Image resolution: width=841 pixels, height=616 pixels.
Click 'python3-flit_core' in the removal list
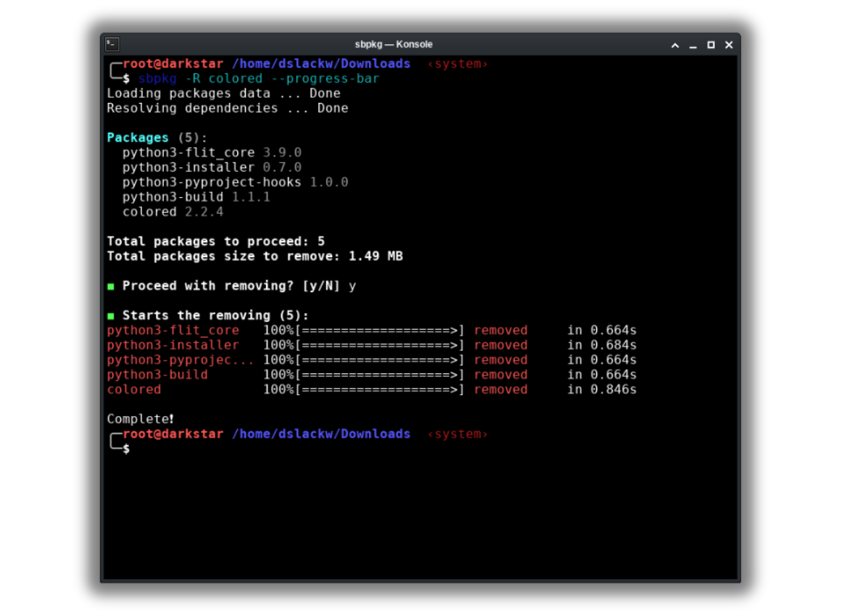pyautogui.click(x=173, y=330)
